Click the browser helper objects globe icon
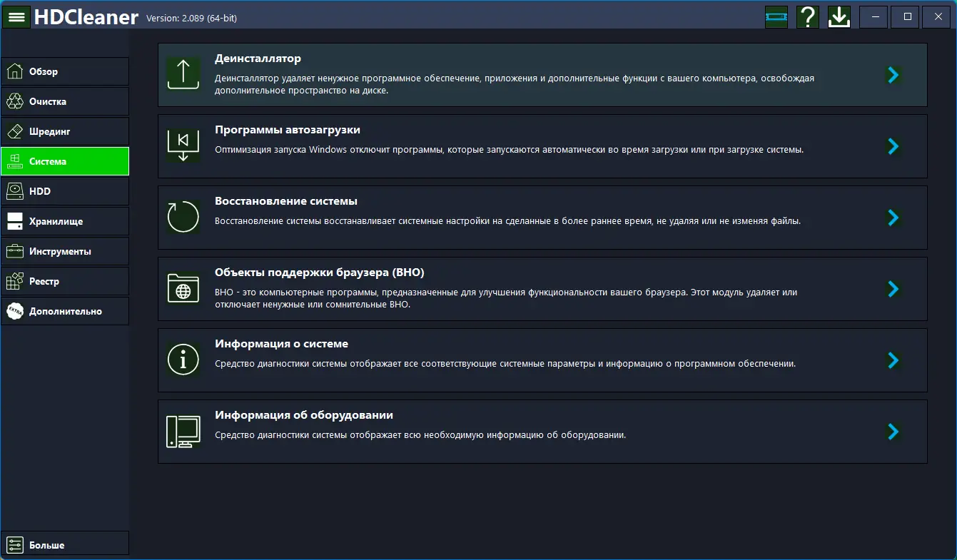Image resolution: width=957 pixels, height=560 pixels. point(183,288)
